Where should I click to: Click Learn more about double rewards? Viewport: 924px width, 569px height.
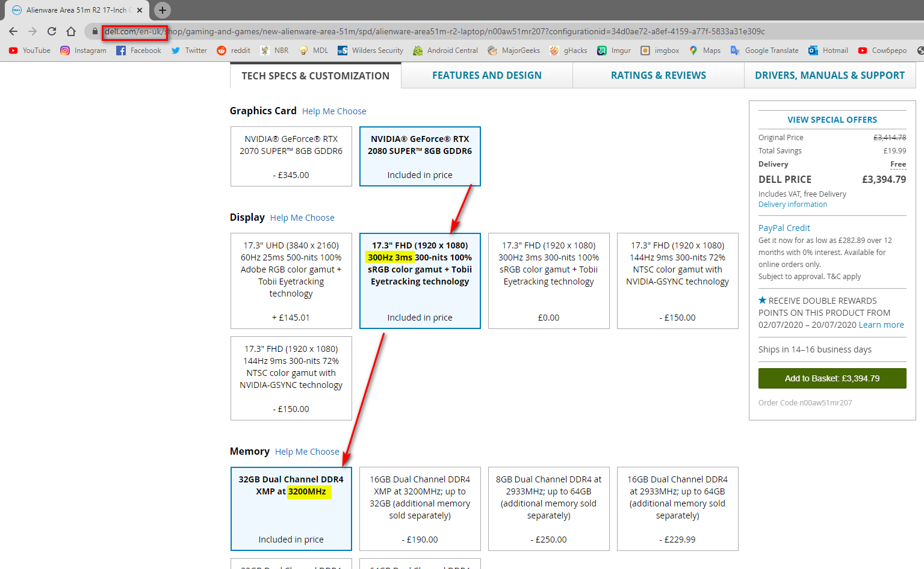click(x=881, y=325)
